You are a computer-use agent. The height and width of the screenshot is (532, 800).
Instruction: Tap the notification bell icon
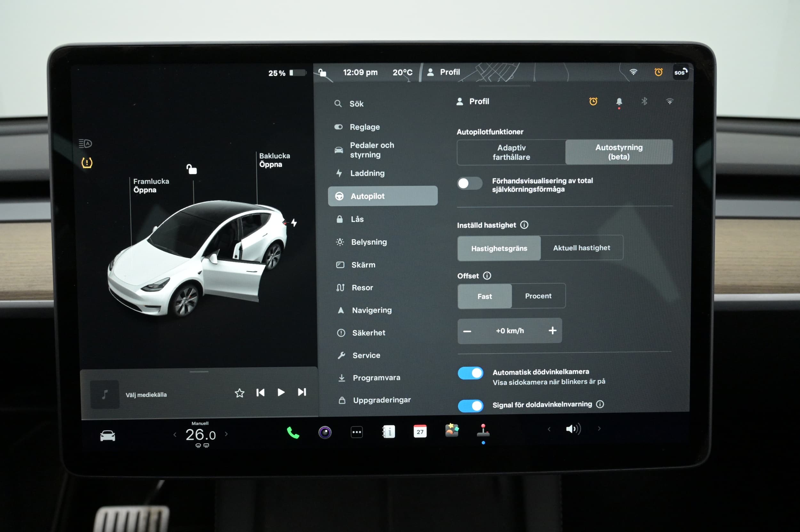619,102
